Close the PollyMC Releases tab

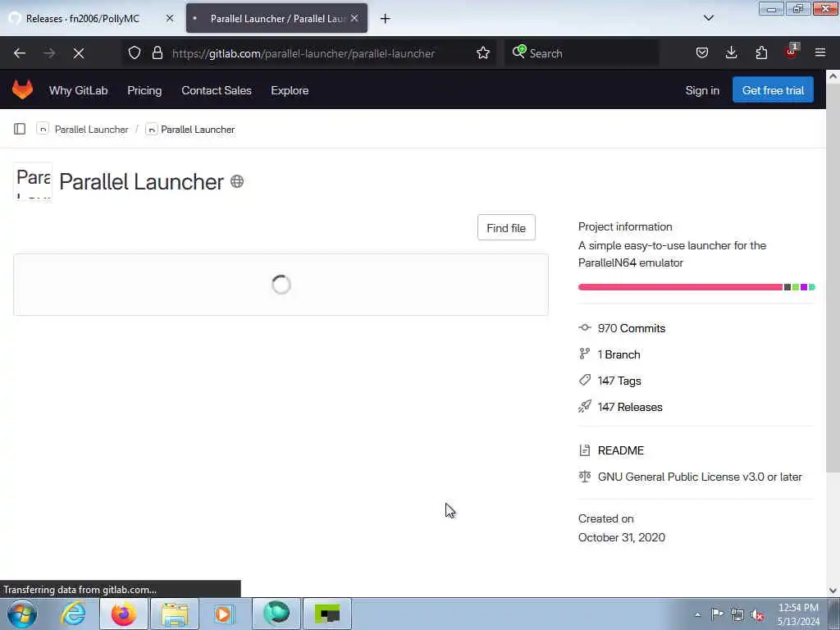pos(170,18)
